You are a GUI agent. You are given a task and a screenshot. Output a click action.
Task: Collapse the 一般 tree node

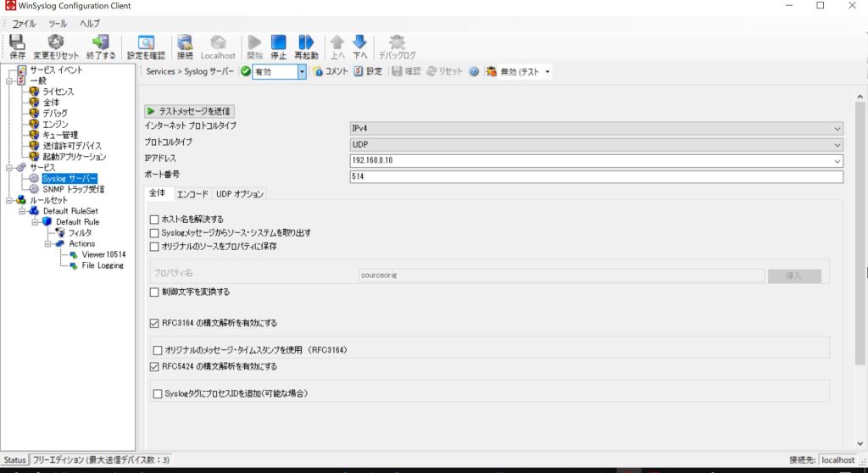[x=9, y=81]
